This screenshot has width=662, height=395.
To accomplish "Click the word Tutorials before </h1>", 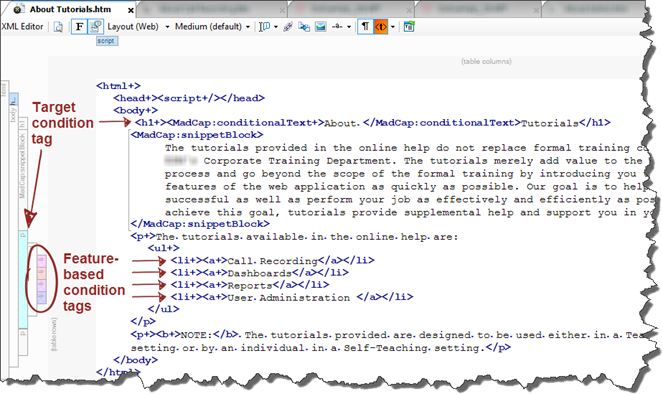I will (550, 123).
